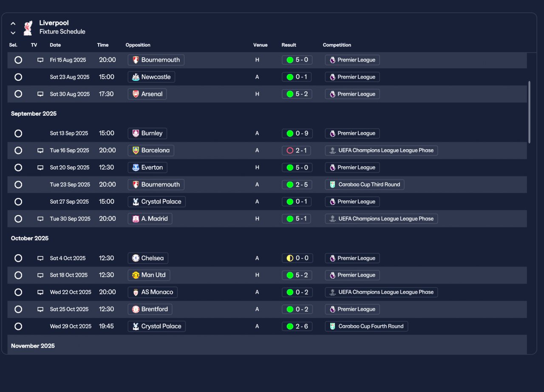Click the Crystal Palace crest on 27 Sep
Viewport: 544px width, 392px height.
click(136, 202)
